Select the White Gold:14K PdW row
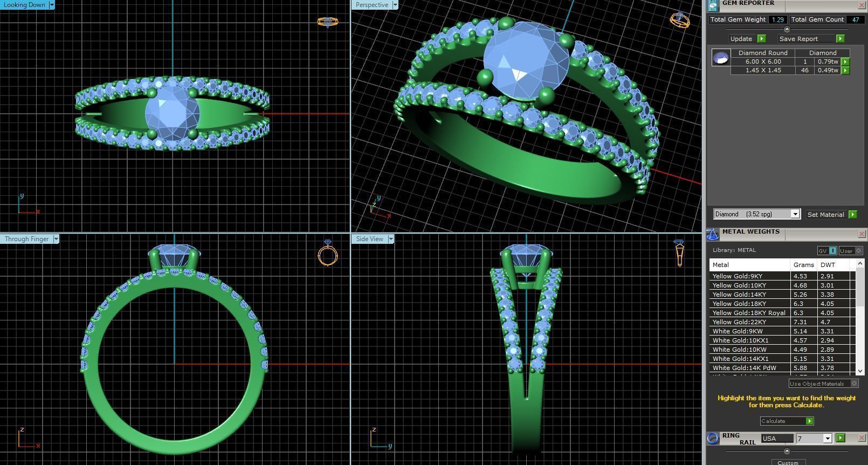Image resolution: width=868 pixels, height=465 pixels. click(x=782, y=368)
